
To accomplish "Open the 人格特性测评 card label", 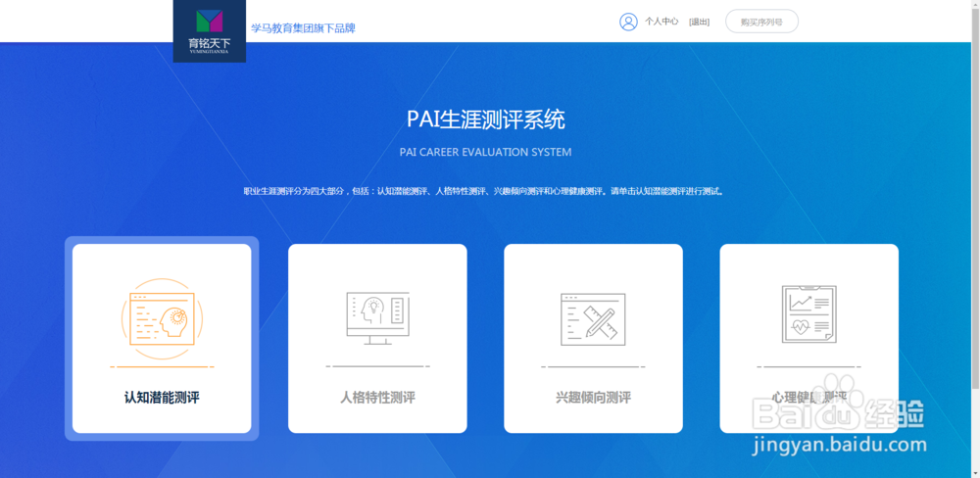I will pyautogui.click(x=377, y=398).
